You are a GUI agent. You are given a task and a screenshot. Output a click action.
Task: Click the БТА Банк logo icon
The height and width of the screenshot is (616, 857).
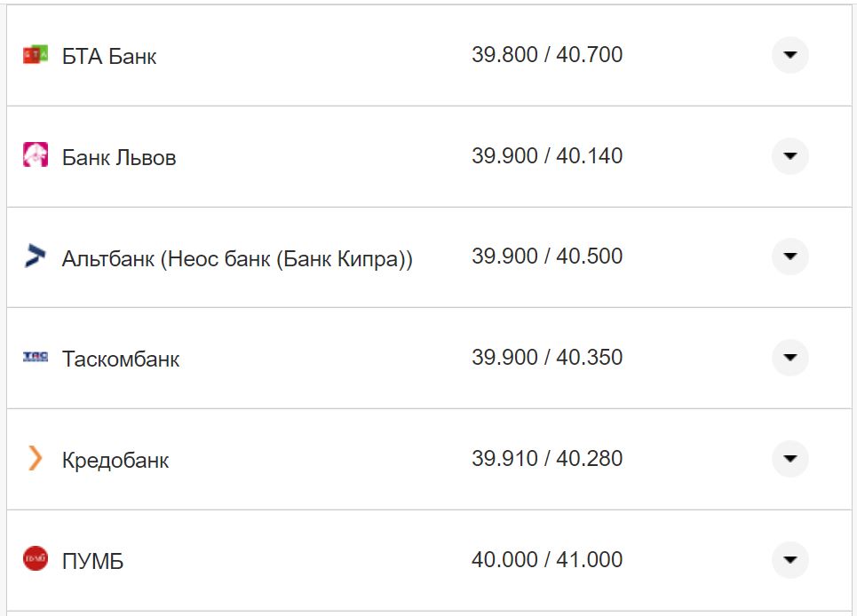(x=36, y=55)
